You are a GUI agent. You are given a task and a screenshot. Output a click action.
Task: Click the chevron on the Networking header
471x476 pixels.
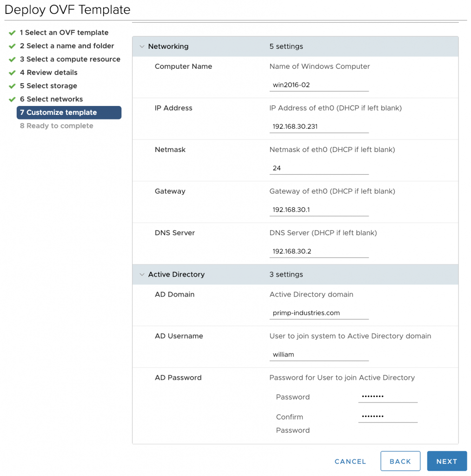coord(142,46)
